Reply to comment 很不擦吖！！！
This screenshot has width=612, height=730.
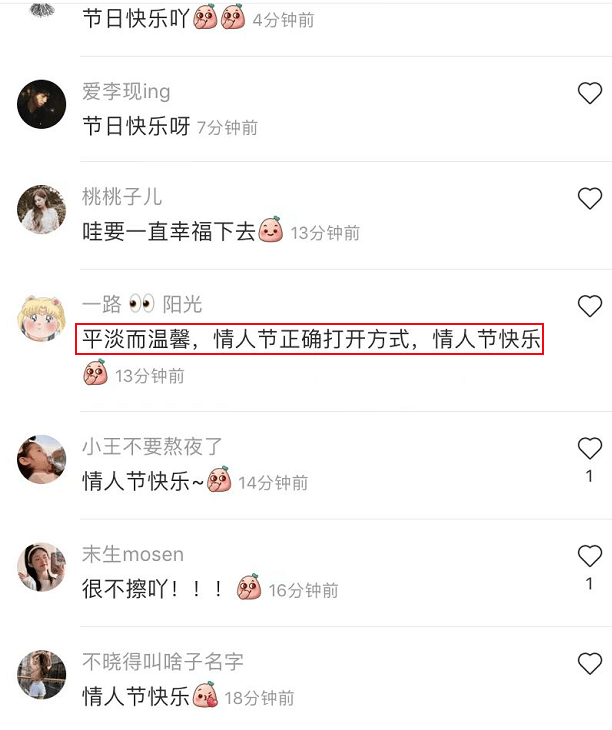tap(153, 589)
